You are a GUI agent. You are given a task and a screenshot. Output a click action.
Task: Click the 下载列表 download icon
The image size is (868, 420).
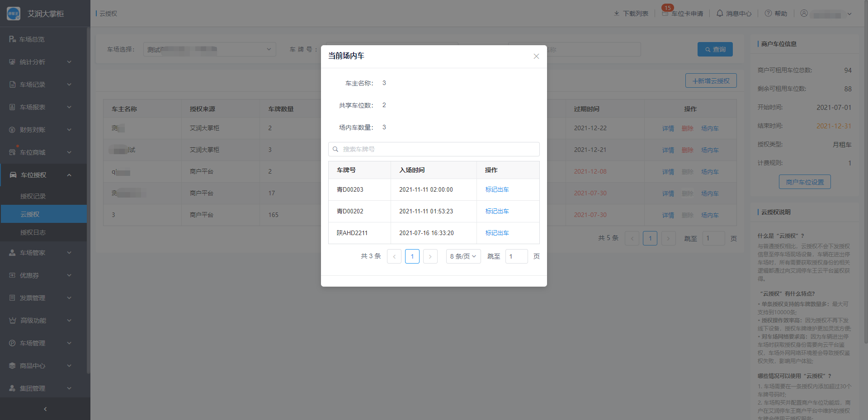[x=617, y=14]
